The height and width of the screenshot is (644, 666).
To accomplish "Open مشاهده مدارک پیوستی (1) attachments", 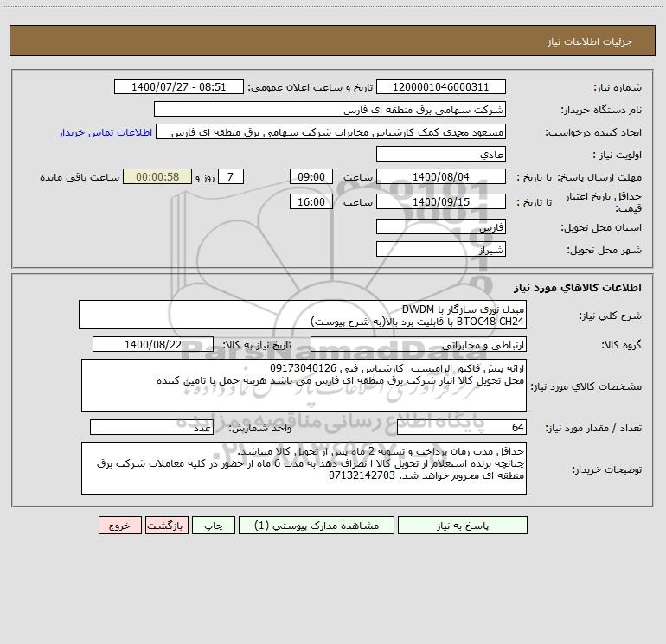I will click(317, 525).
